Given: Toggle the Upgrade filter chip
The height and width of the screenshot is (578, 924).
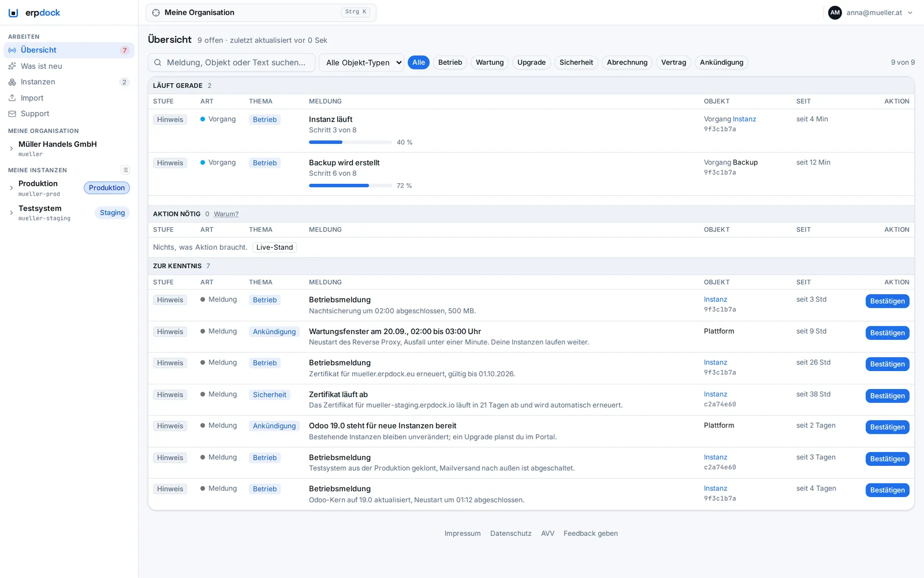Looking at the screenshot, I should point(531,62).
